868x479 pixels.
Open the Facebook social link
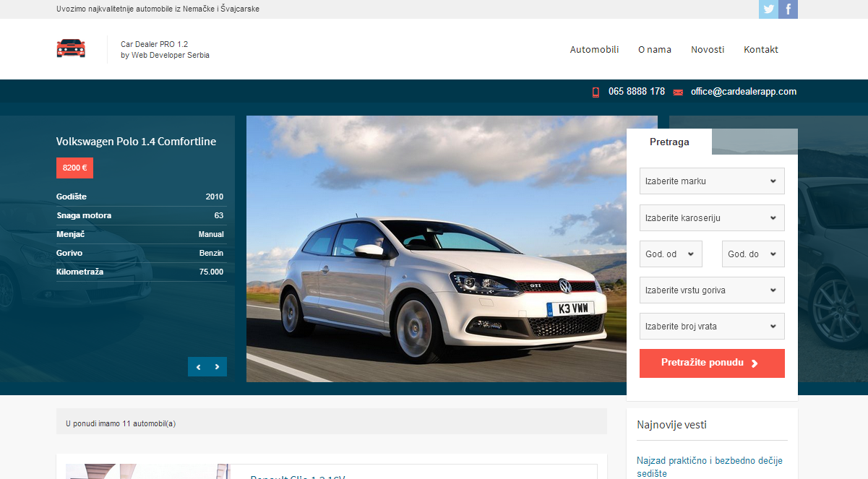coord(788,9)
